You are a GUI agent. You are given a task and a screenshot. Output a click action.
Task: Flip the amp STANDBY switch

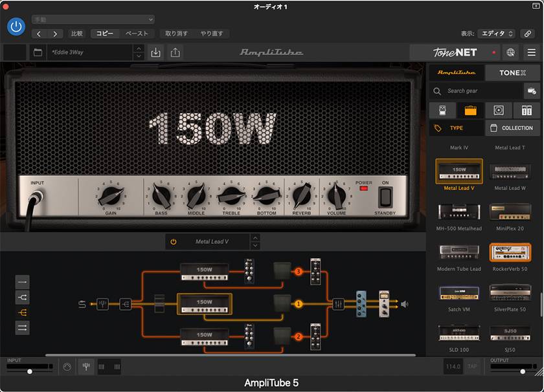(385, 197)
